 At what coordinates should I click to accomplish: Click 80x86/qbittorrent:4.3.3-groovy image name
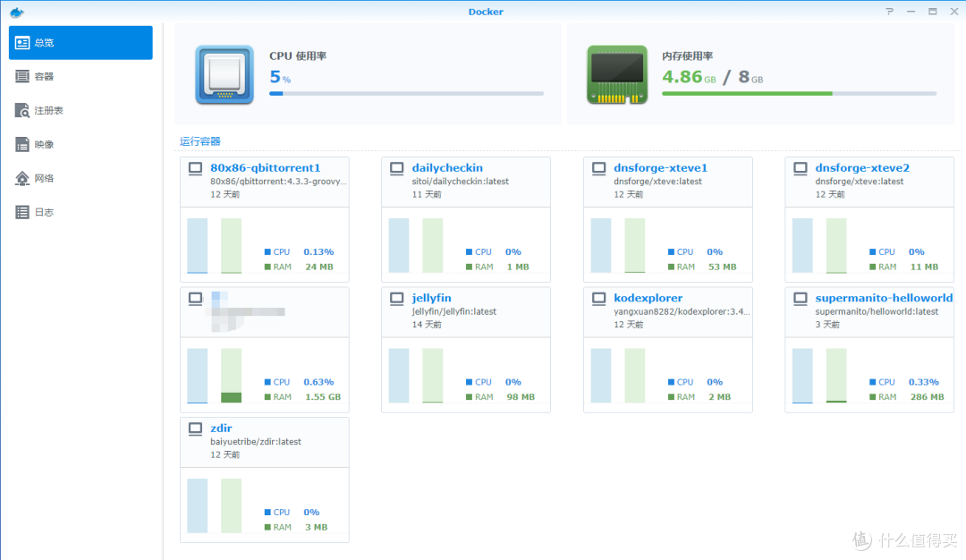coord(278,181)
